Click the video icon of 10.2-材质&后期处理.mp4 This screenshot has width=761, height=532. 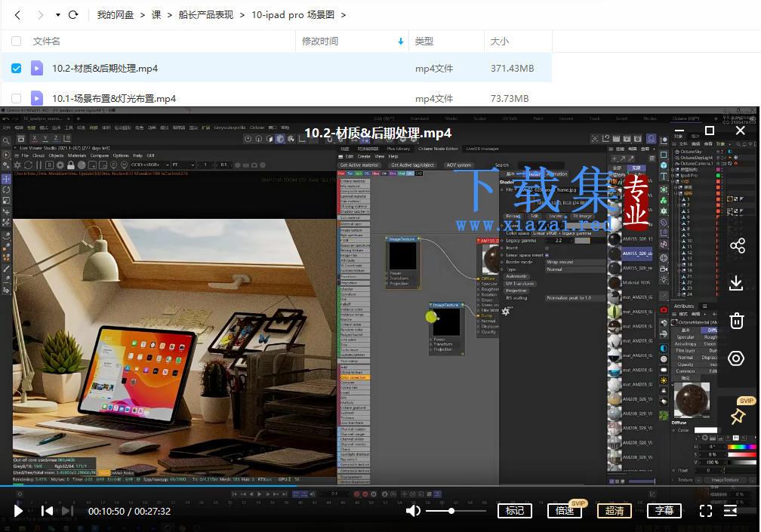coord(37,68)
